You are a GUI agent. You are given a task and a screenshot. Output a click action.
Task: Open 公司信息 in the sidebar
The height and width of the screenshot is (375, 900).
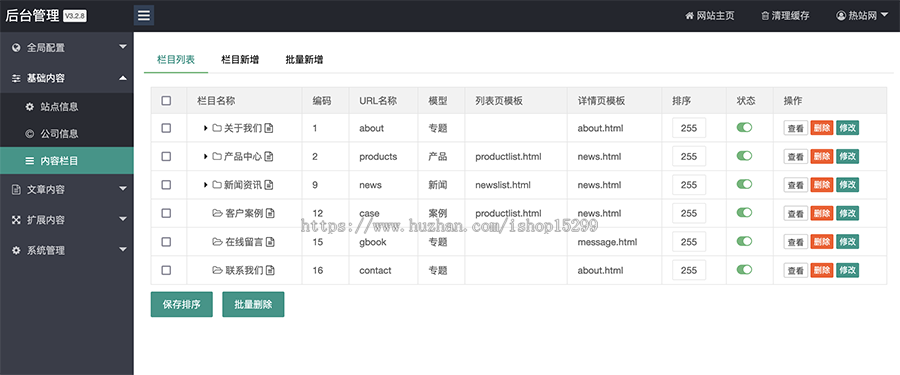(x=67, y=134)
